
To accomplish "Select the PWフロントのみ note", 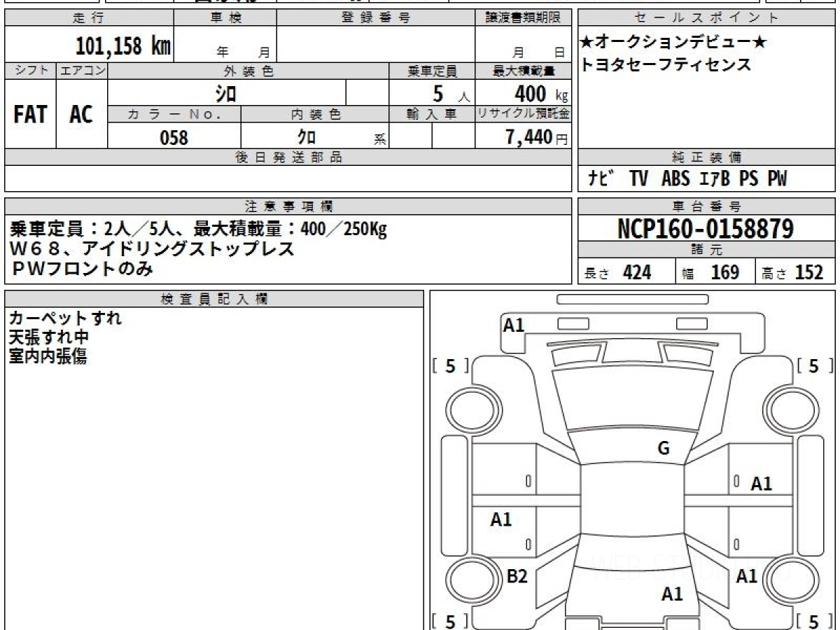I will [x=82, y=267].
